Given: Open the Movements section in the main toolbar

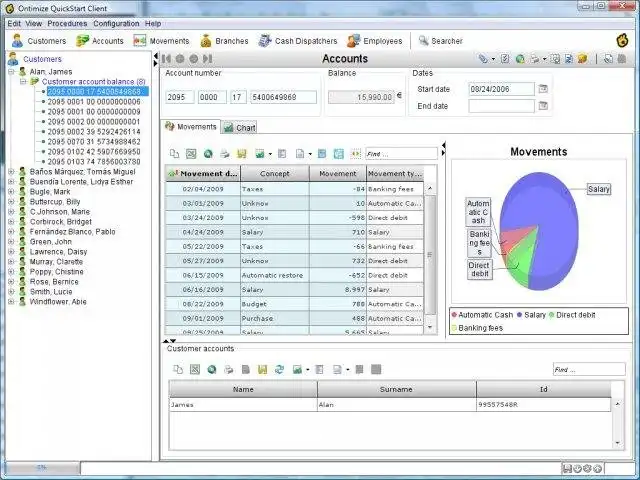Looking at the screenshot, I should (x=161, y=41).
